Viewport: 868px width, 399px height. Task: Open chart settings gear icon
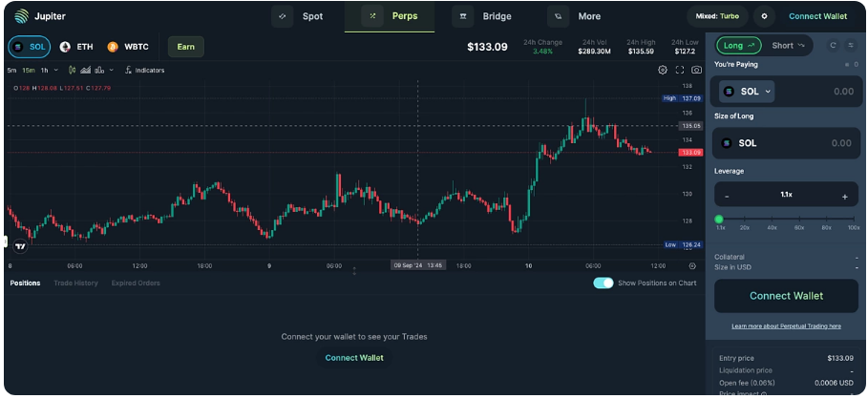(663, 71)
